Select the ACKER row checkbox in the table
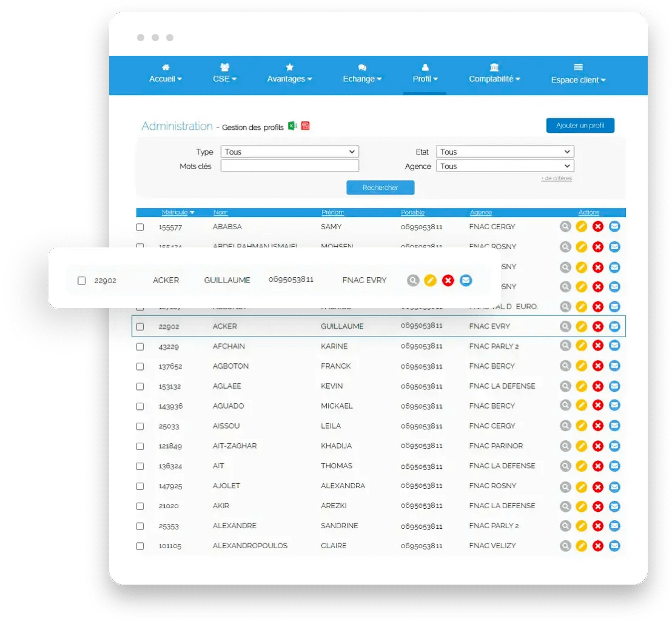The height and width of the screenshot is (621, 672). (x=140, y=327)
